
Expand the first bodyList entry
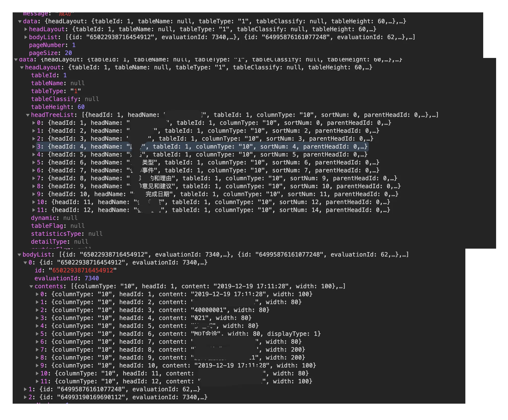coord(26,37)
